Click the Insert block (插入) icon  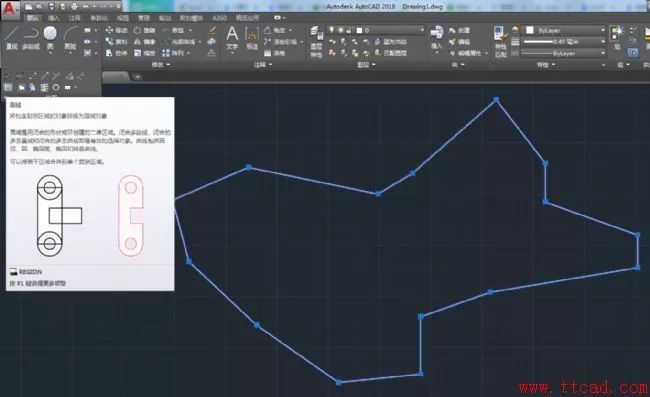coord(437,32)
